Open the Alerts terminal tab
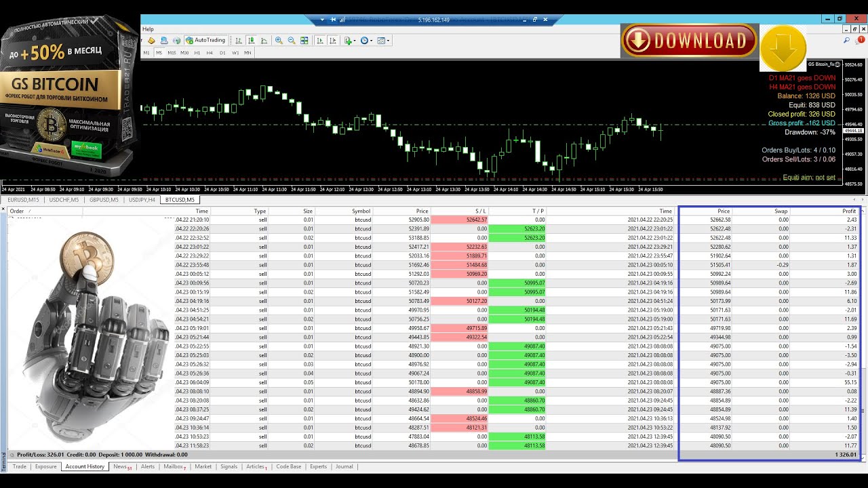This screenshot has height=488, width=868. pos(148,466)
